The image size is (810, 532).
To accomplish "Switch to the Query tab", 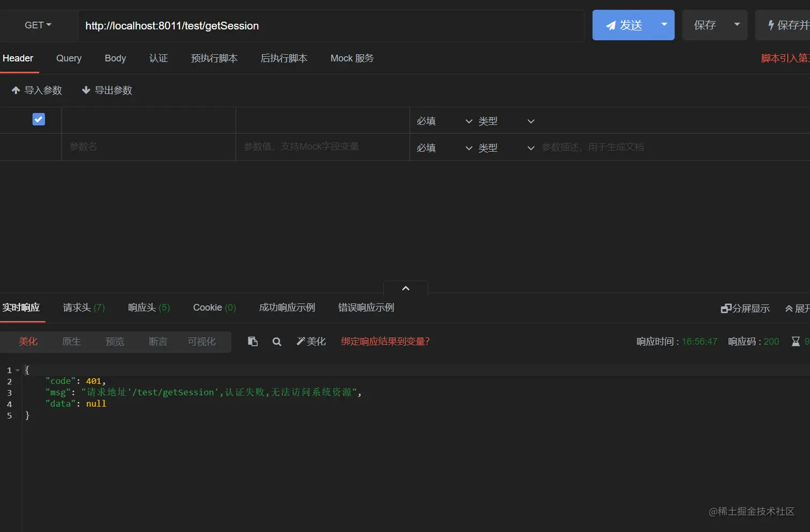I will (69, 58).
